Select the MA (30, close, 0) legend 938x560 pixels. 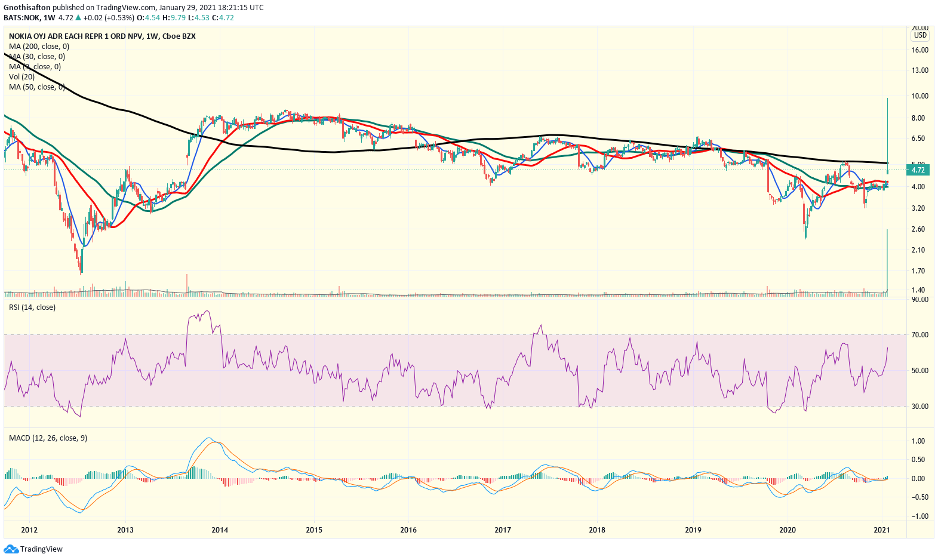pyautogui.click(x=37, y=57)
